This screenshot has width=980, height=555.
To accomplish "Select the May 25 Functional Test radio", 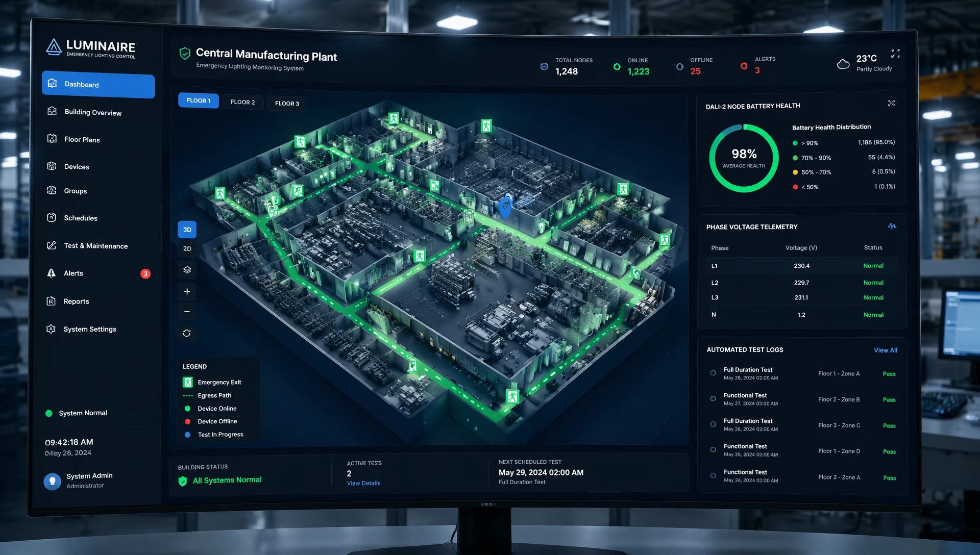I will pos(713,449).
